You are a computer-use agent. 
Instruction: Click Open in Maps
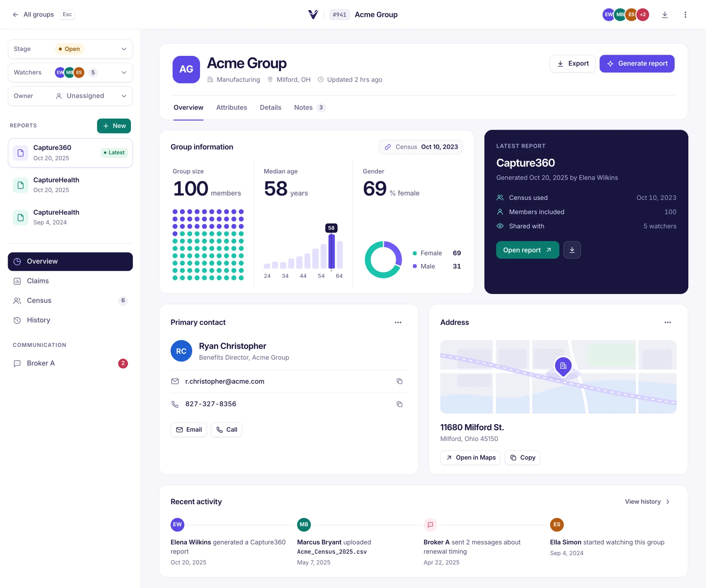(x=470, y=458)
